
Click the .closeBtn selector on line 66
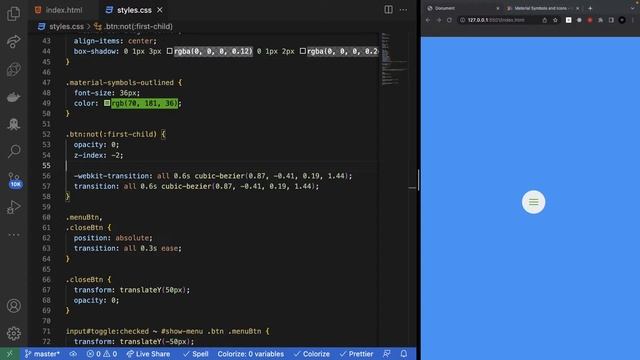click(x=84, y=280)
